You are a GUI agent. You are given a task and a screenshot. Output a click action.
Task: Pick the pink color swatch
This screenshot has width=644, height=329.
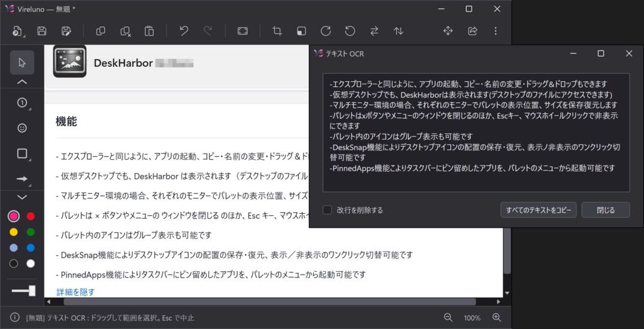tap(14, 216)
